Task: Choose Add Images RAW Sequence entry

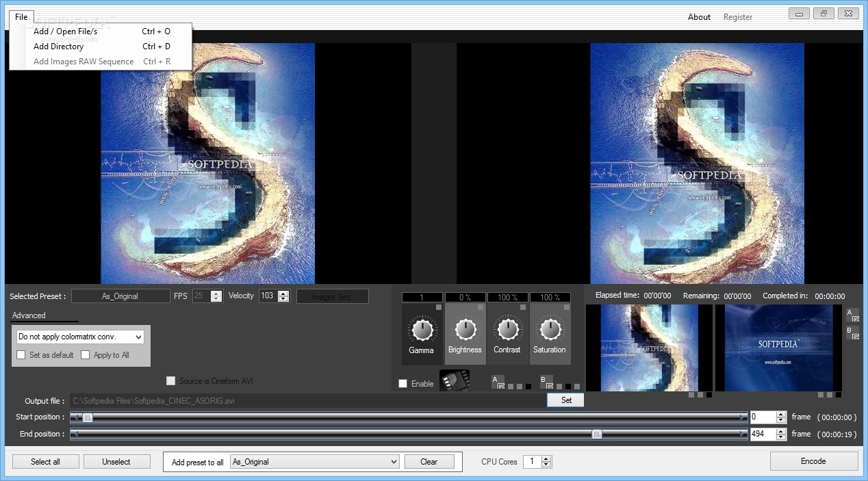Action: pyautogui.click(x=101, y=62)
